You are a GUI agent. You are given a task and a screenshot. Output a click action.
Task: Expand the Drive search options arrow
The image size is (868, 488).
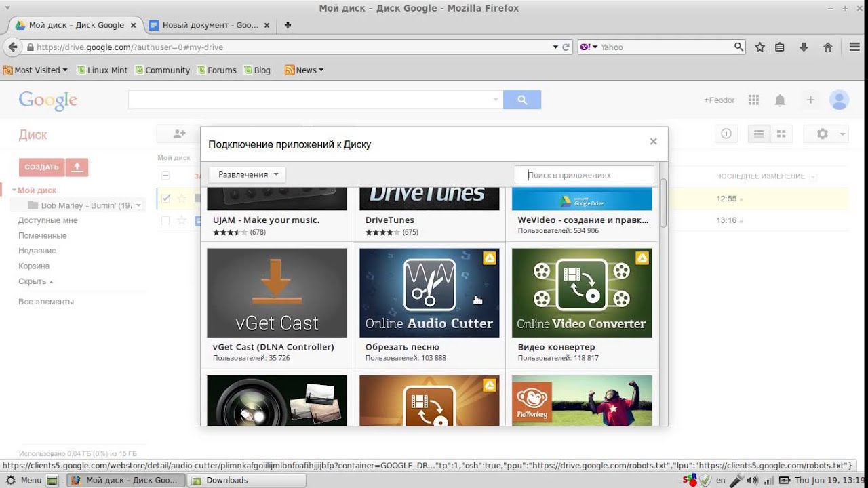tap(496, 100)
